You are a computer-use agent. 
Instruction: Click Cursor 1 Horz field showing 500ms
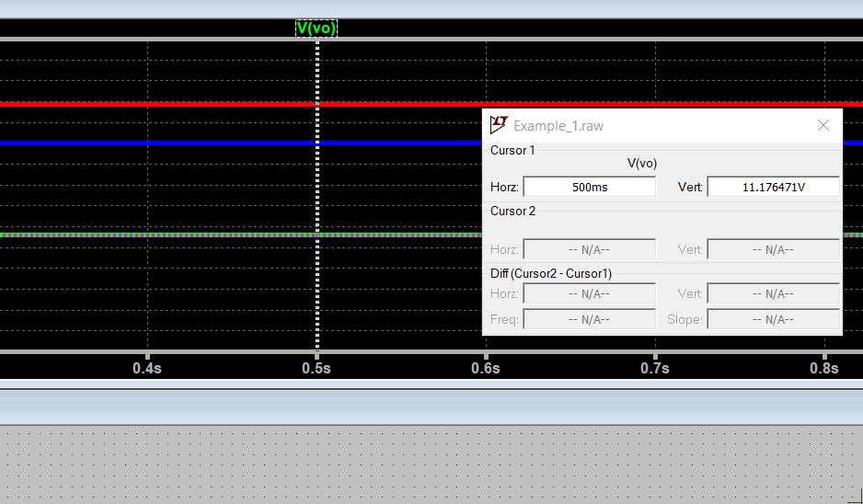[589, 187]
